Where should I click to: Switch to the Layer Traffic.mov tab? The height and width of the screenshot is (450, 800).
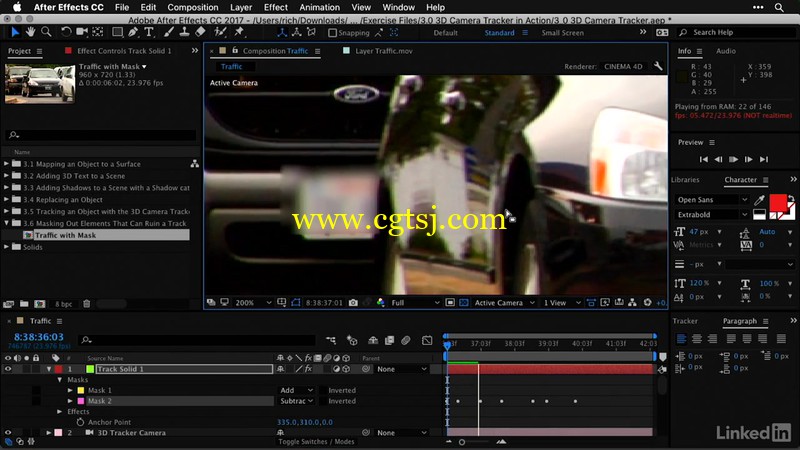click(384, 51)
